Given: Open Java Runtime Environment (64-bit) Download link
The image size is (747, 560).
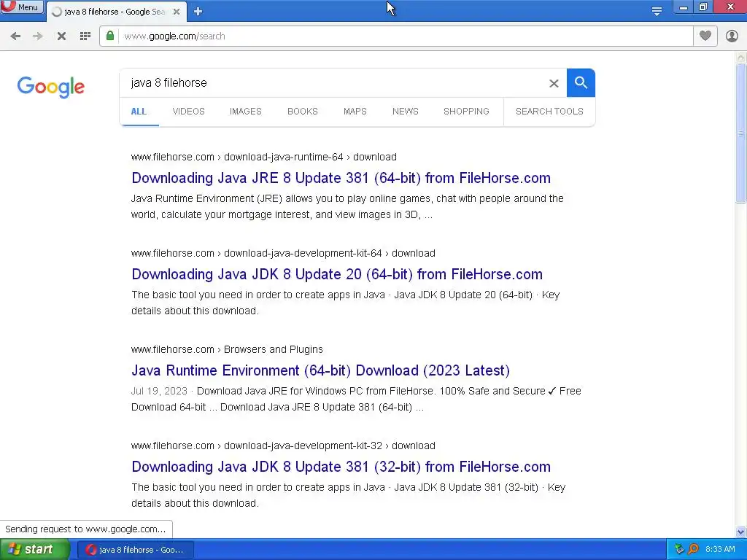Looking at the screenshot, I should [x=321, y=370].
